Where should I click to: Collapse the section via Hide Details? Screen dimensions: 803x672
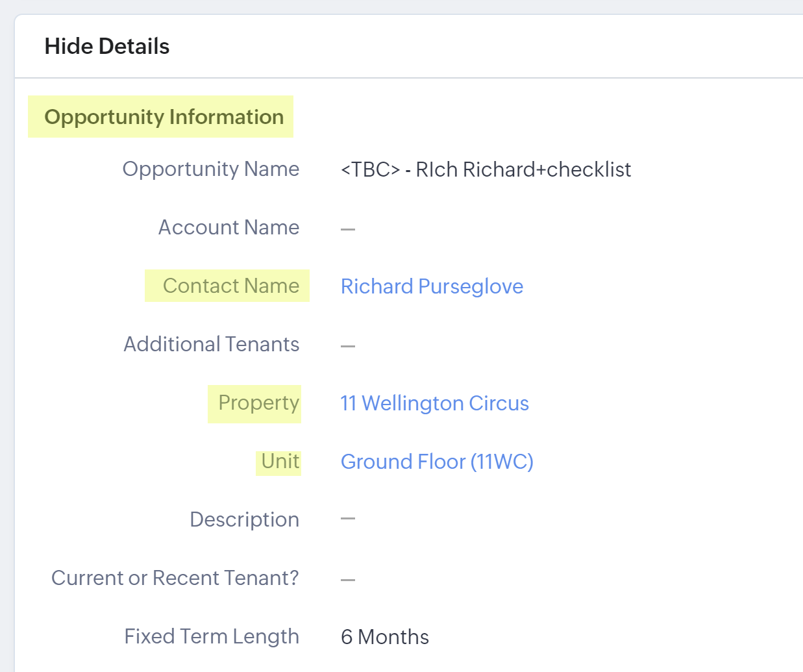(x=107, y=47)
